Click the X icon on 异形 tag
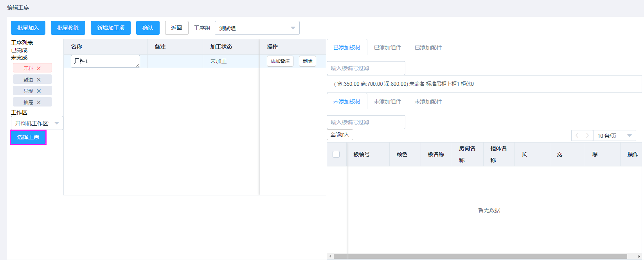This screenshot has width=644, height=260. click(x=39, y=91)
